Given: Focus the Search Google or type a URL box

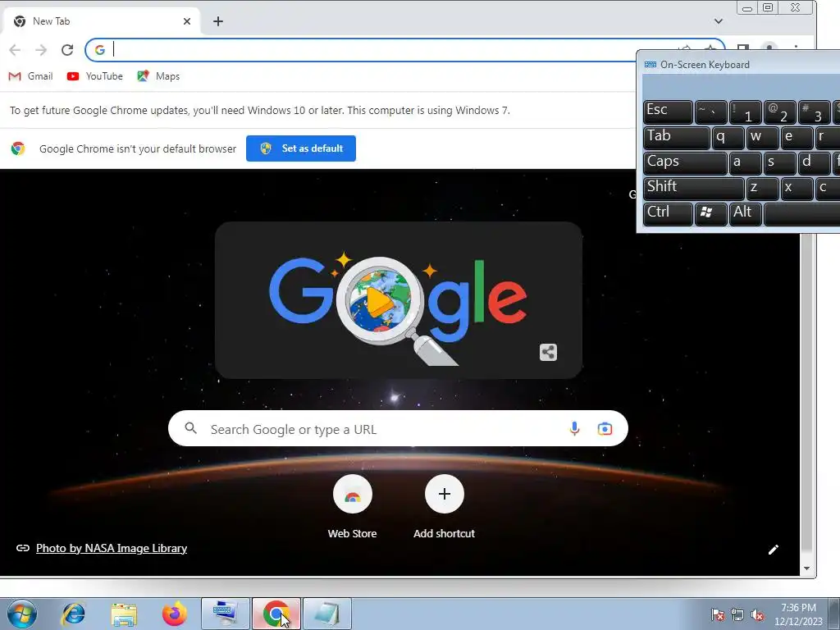Looking at the screenshot, I should click(x=398, y=428).
